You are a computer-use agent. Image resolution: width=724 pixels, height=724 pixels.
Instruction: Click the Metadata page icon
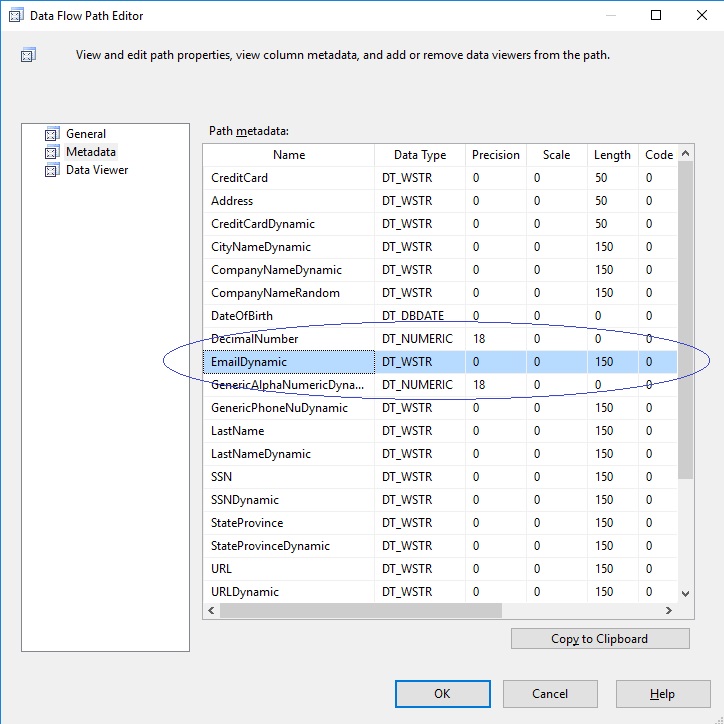[x=52, y=152]
